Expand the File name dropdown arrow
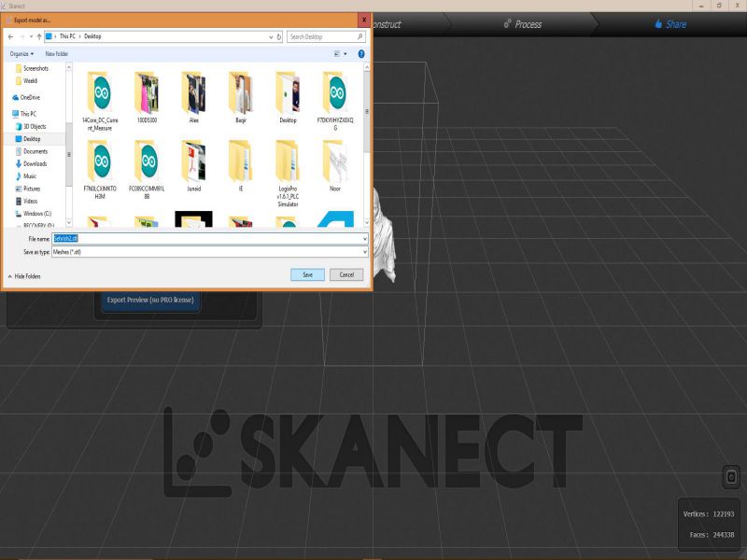Screen dimensions: 747x560 tap(365, 239)
